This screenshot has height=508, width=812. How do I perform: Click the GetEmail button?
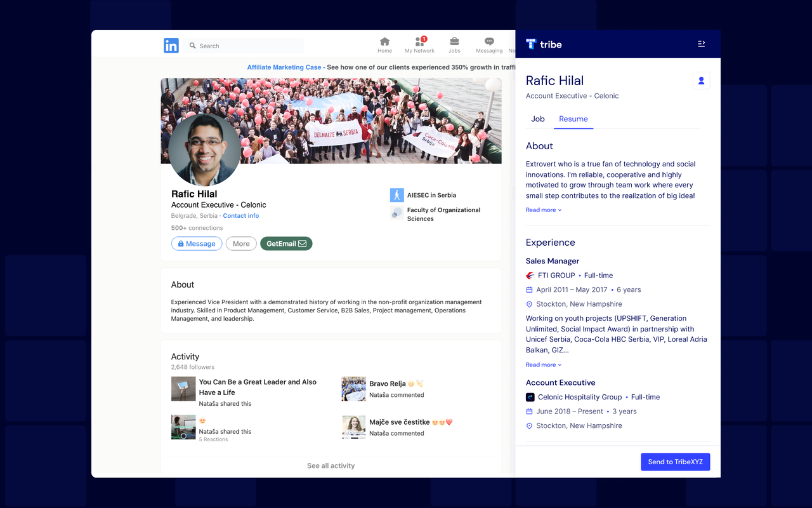286,243
